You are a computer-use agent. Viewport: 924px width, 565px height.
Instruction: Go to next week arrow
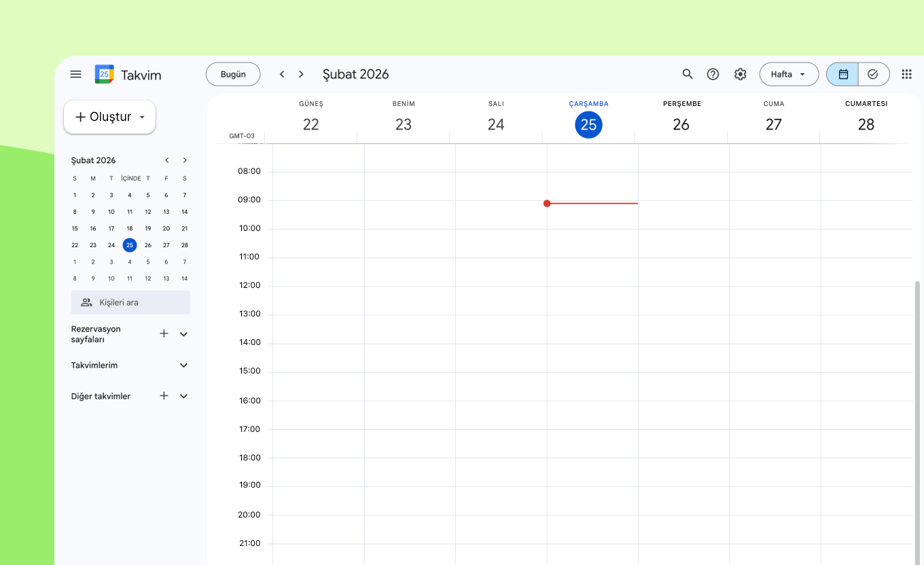tap(302, 75)
